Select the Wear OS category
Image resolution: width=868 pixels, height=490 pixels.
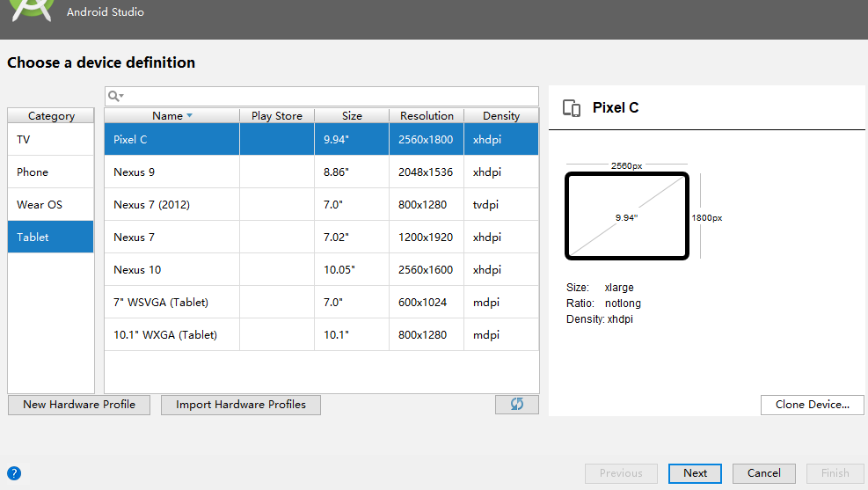click(x=50, y=205)
